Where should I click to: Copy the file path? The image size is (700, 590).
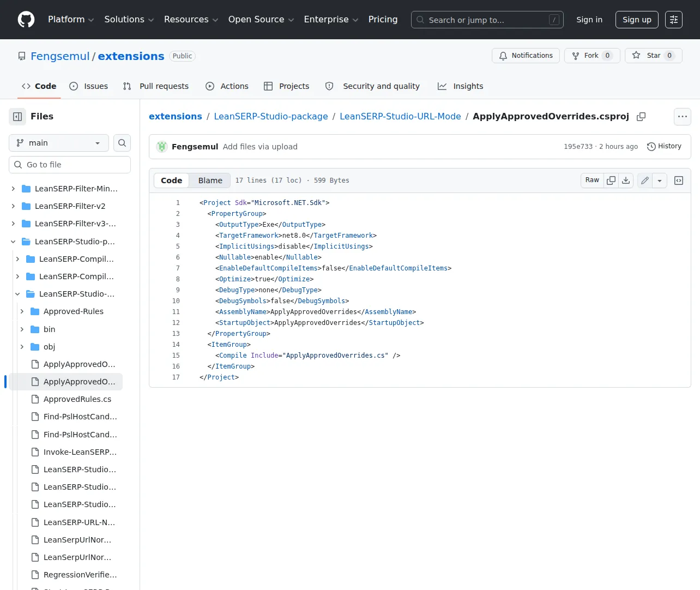(641, 117)
